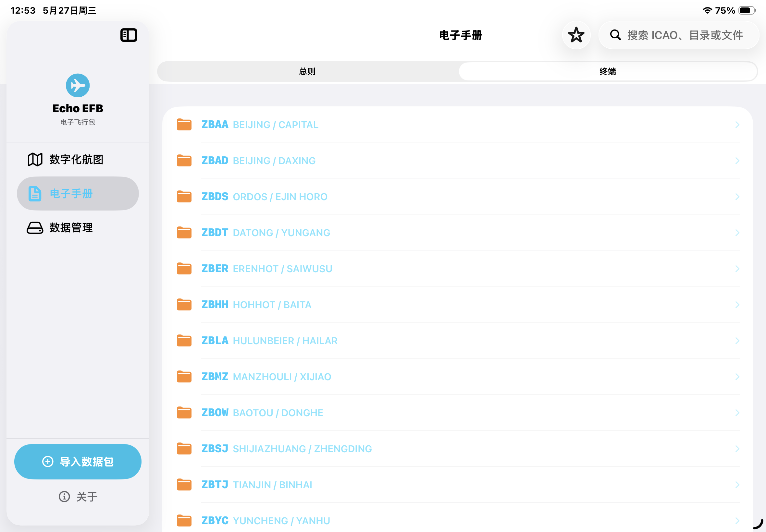
Task: Open ZBAA BEIJING / CAPITAL
Action: [x=458, y=125]
